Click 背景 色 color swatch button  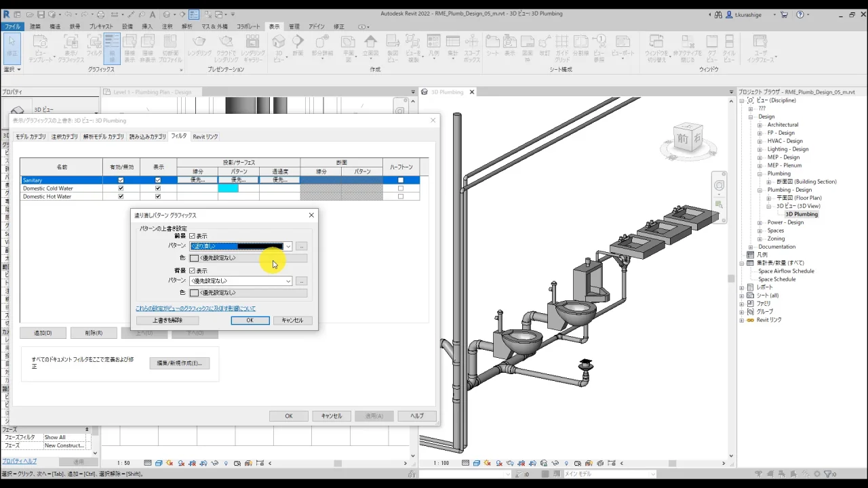pos(248,293)
